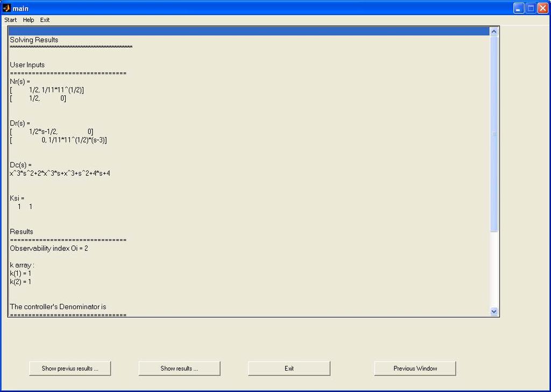This screenshot has width=551, height=392.
Task: Click the 'Results' heading line
Action: pos(249,231)
